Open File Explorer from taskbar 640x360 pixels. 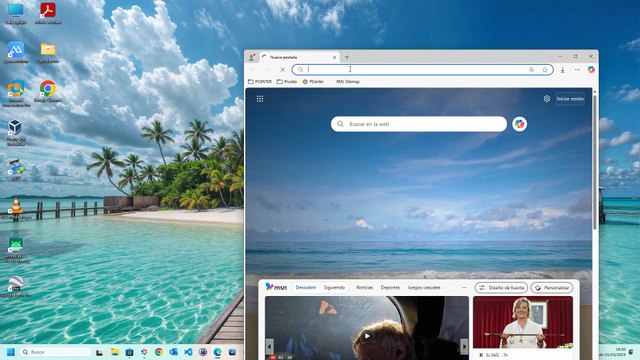(x=115, y=352)
